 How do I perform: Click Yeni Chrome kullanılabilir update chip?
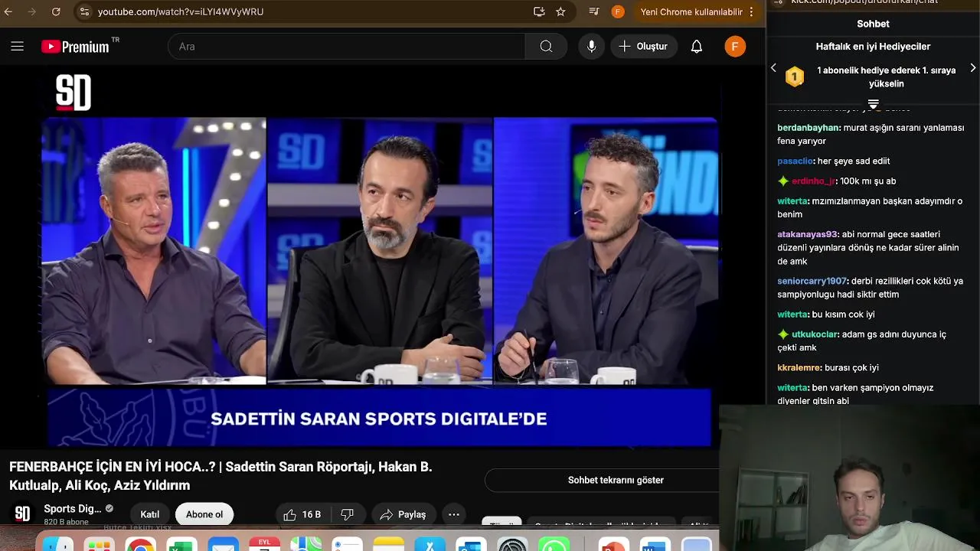tap(691, 11)
